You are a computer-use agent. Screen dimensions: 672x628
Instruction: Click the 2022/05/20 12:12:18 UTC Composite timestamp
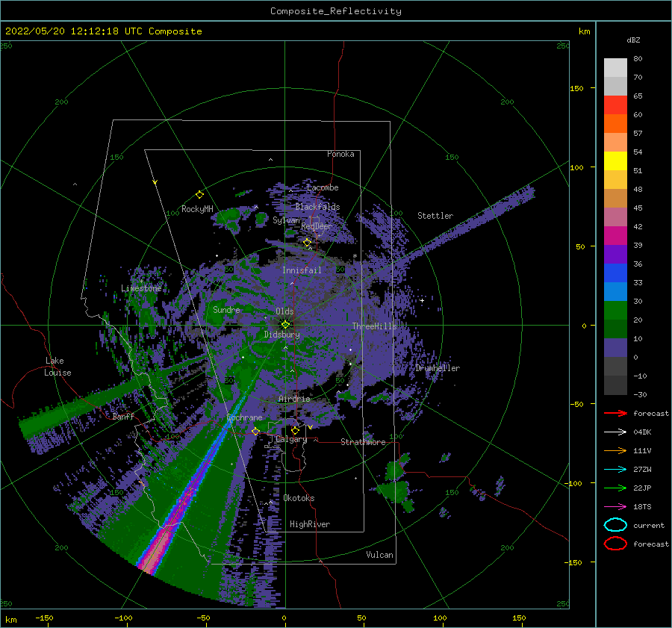coord(103,31)
